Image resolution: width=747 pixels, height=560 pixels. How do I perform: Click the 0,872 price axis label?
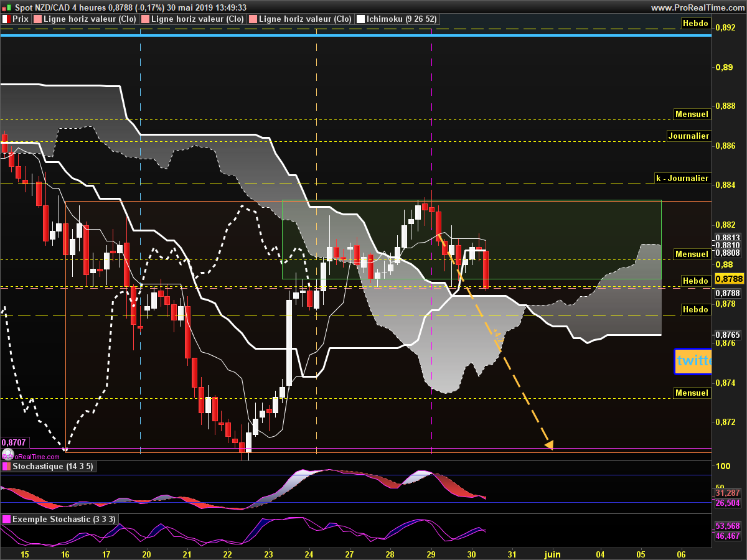click(726, 422)
